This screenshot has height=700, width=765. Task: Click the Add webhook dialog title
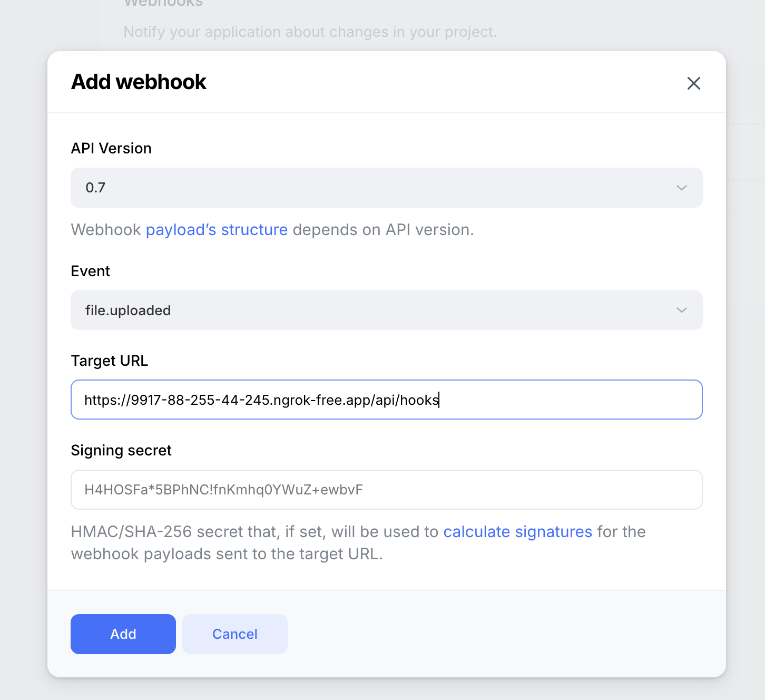pos(139,82)
